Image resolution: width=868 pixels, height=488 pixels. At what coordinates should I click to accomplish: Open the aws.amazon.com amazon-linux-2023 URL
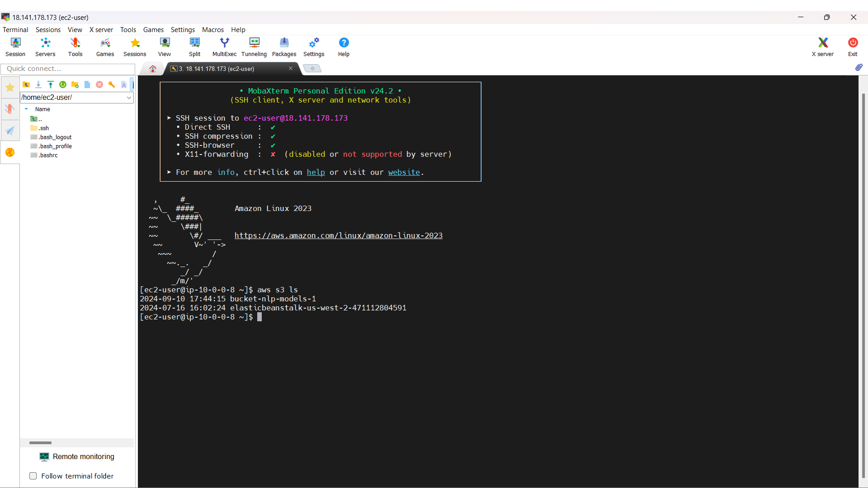coord(338,235)
